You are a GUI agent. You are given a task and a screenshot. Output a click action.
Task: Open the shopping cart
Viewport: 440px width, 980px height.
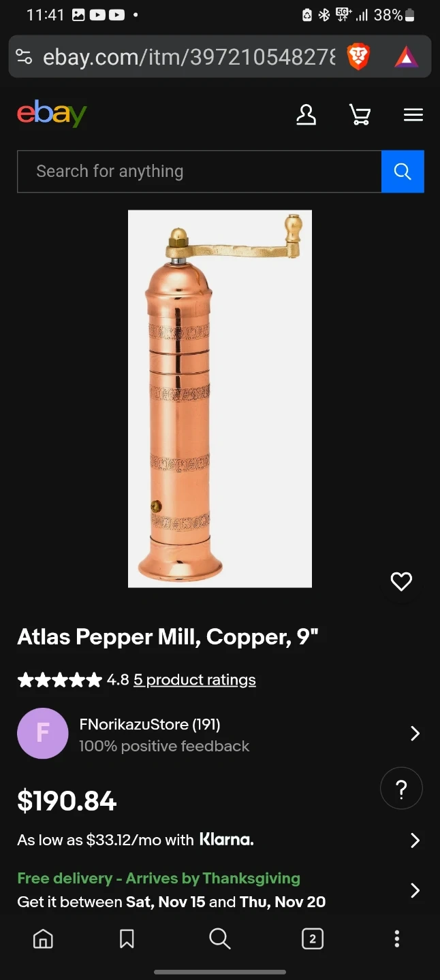click(360, 115)
